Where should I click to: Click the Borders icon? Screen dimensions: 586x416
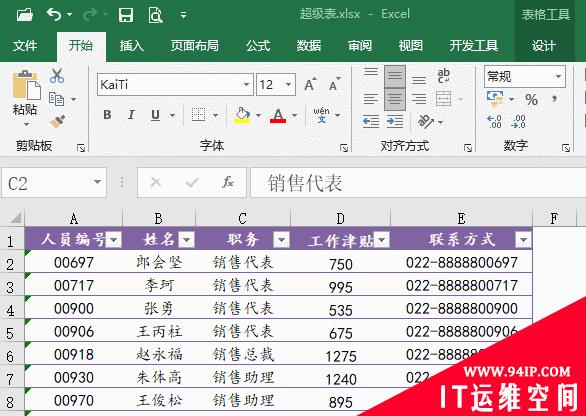(x=198, y=115)
